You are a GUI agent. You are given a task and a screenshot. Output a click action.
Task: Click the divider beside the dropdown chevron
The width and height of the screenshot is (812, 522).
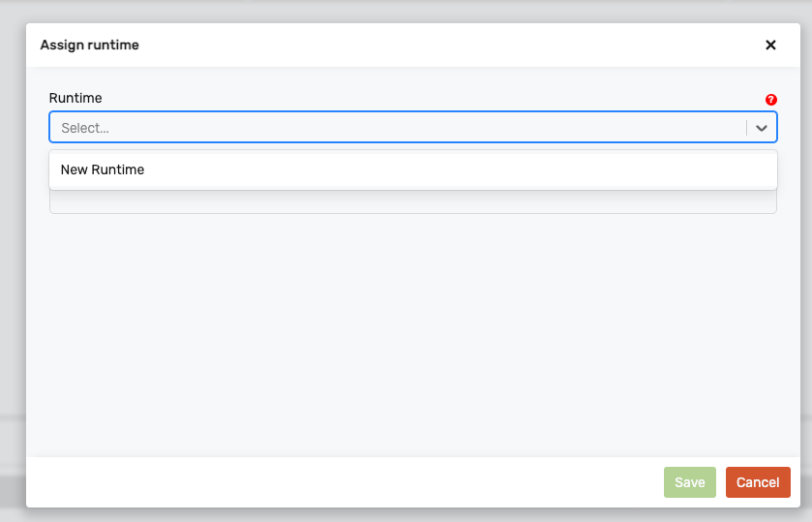(746, 128)
